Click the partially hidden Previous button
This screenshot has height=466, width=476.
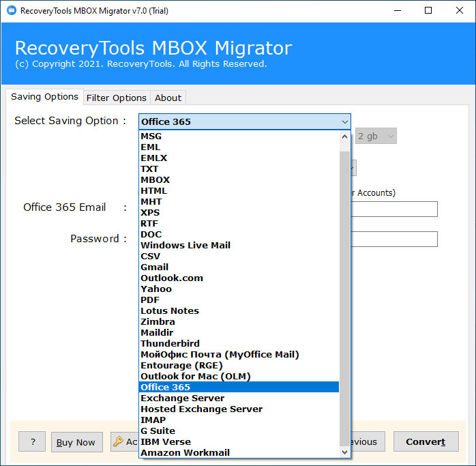(x=368, y=441)
